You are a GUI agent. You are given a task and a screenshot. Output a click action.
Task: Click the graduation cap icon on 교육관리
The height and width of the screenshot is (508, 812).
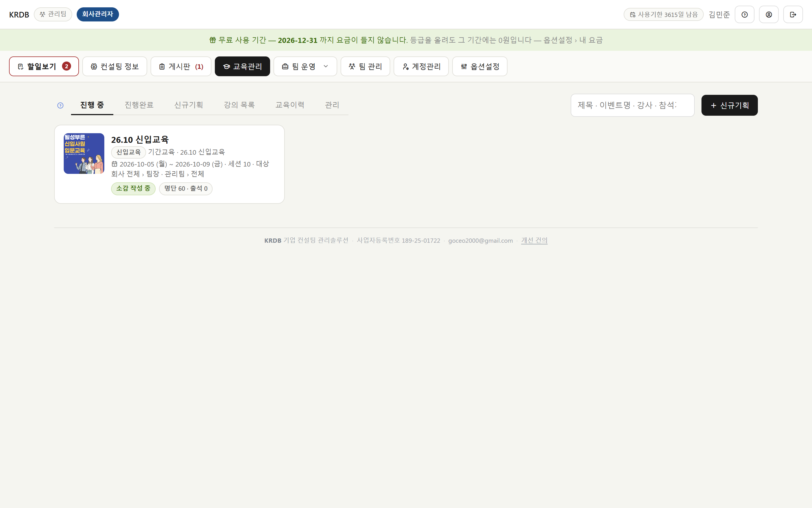coord(226,67)
